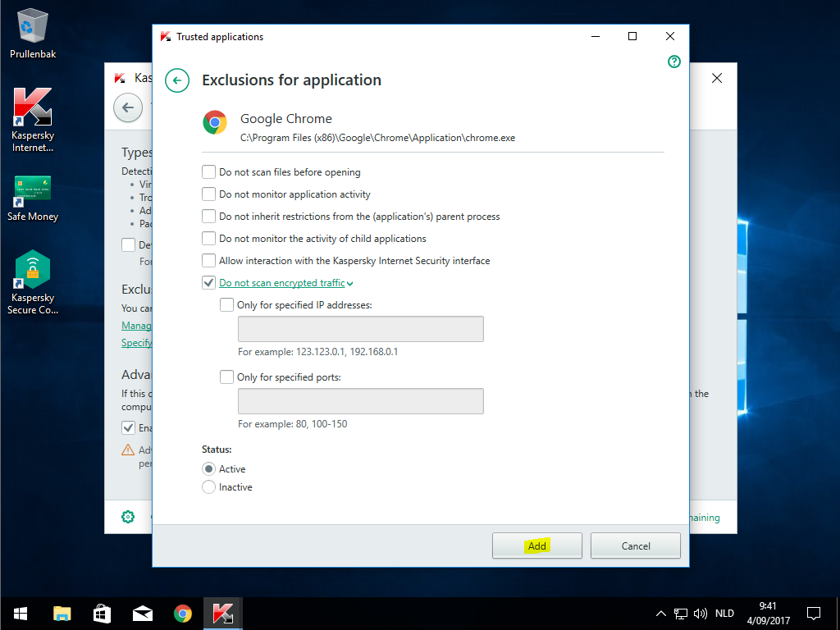Click the volume speaker icon
840x630 pixels.
point(701,614)
